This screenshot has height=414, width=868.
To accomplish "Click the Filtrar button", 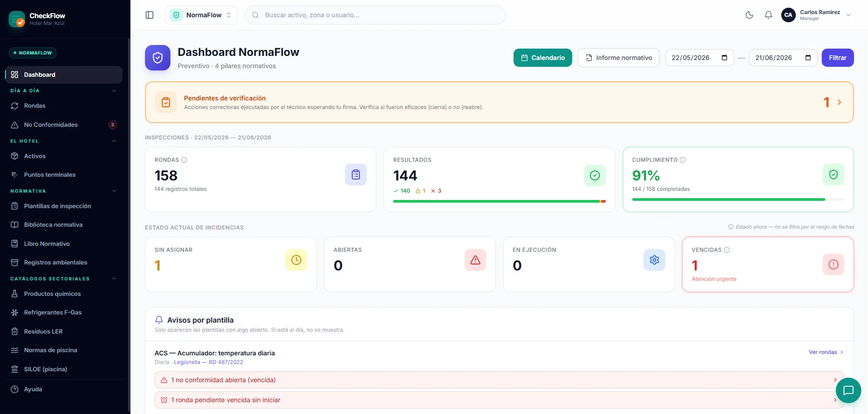I will (x=838, y=58).
